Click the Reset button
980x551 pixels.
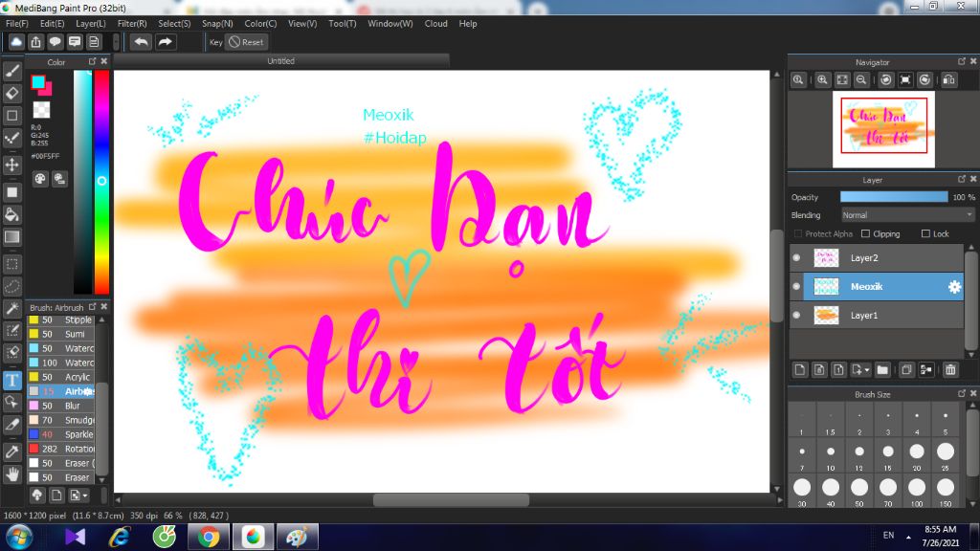coord(247,42)
